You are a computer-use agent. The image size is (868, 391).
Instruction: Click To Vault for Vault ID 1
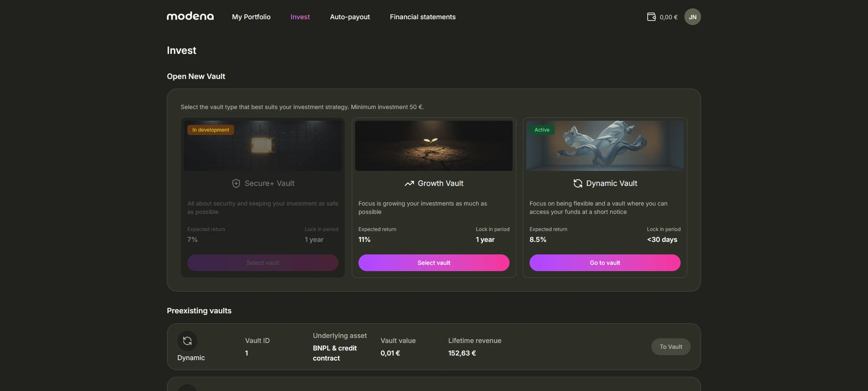coord(671,346)
